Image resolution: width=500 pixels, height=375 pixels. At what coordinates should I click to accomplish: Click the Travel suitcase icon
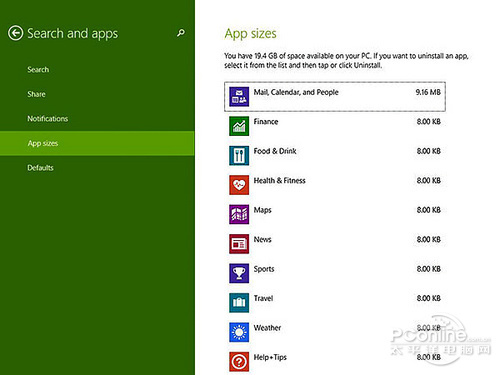click(239, 303)
